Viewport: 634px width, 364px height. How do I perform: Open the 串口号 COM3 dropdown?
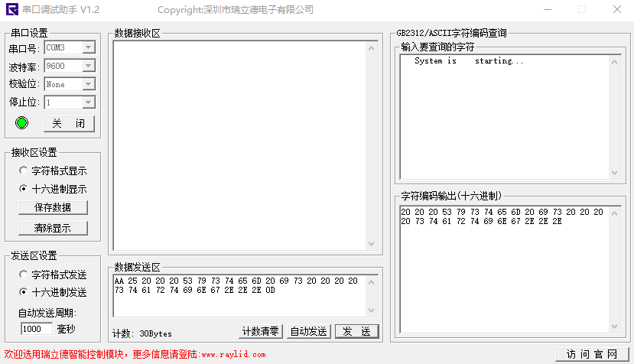88,47
